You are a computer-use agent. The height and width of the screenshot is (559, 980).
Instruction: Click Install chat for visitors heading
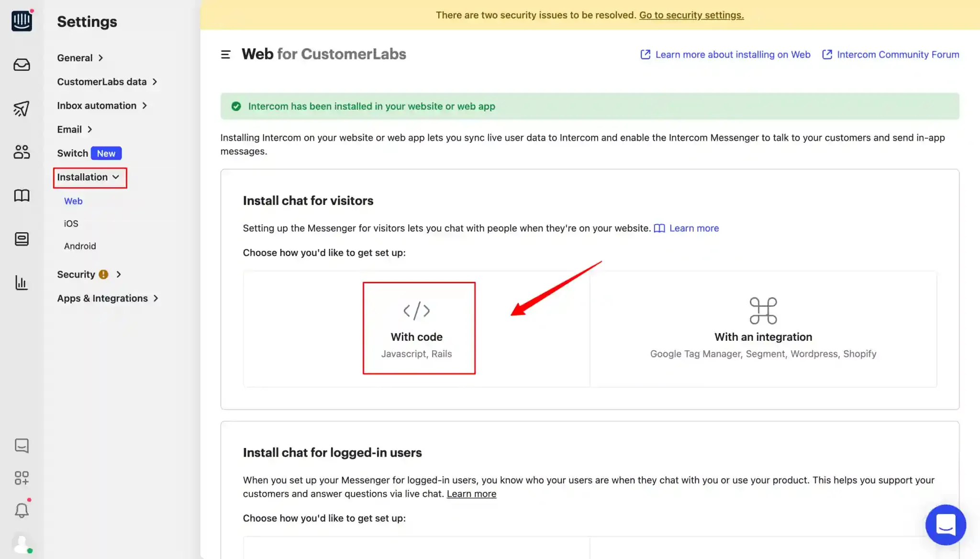(x=308, y=201)
